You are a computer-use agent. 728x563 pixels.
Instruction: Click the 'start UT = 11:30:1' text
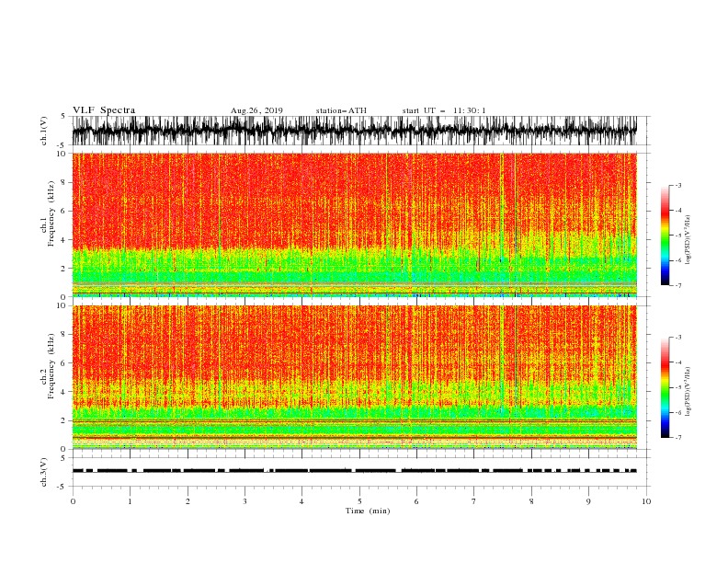pyautogui.click(x=444, y=110)
